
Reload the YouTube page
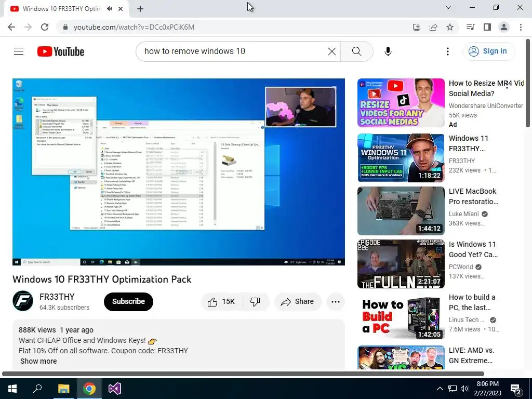(x=45, y=27)
